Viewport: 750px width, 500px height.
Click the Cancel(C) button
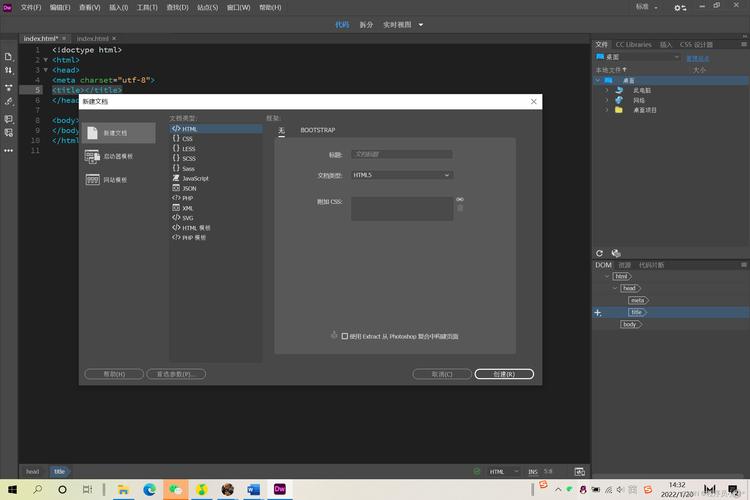click(x=442, y=374)
